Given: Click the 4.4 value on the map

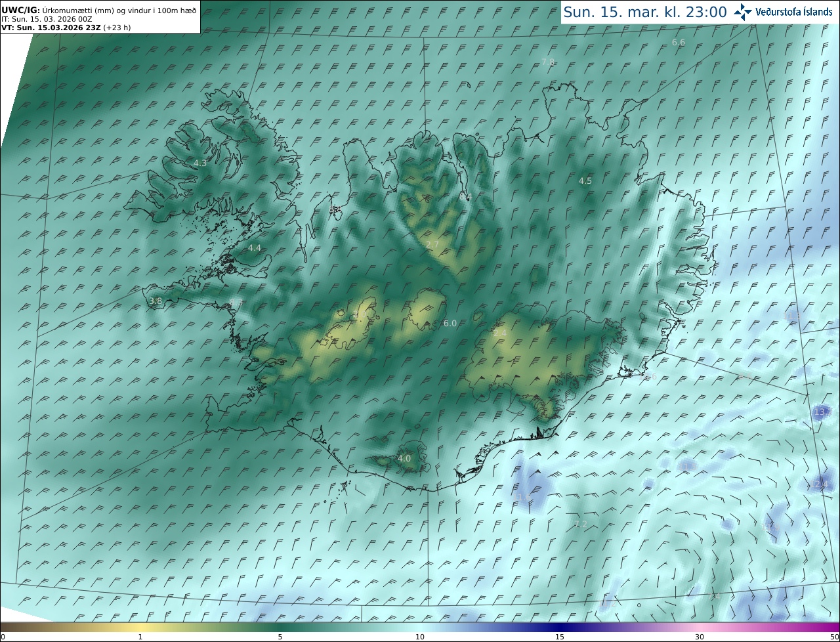Looking at the screenshot, I should tap(255, 247).
